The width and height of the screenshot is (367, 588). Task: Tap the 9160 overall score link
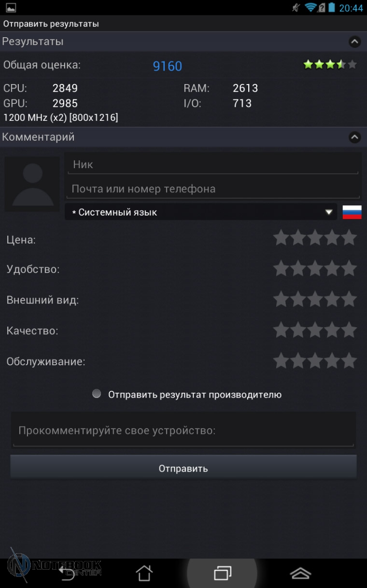coord(168,66)
